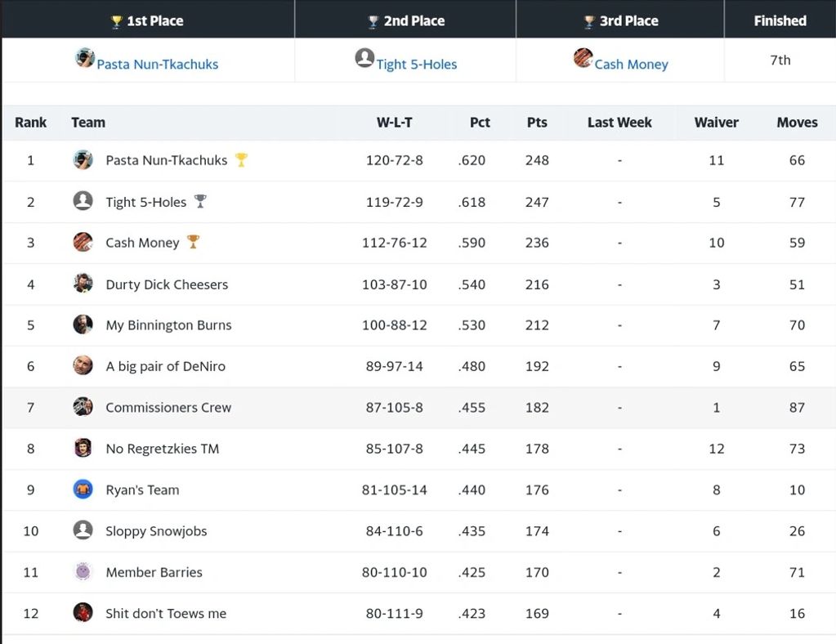Screen dimensions: 836x644
Task: Click Commissioners Crew team avatar
Action: [x=83, y=407]
